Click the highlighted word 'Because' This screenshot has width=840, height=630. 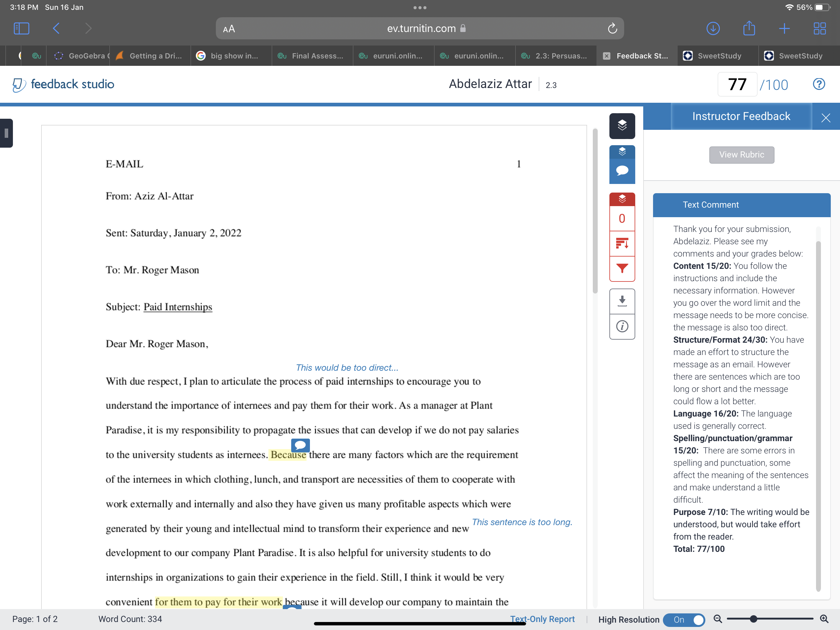pyautogui.click(x=288, y=455)
